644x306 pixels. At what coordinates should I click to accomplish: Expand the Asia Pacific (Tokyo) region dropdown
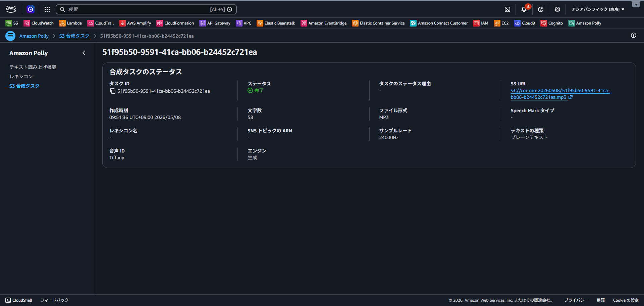tap(598, 9)
